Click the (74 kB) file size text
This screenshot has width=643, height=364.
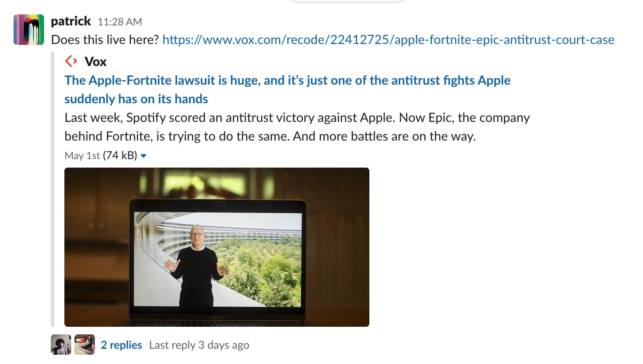[x=120, y=155]
